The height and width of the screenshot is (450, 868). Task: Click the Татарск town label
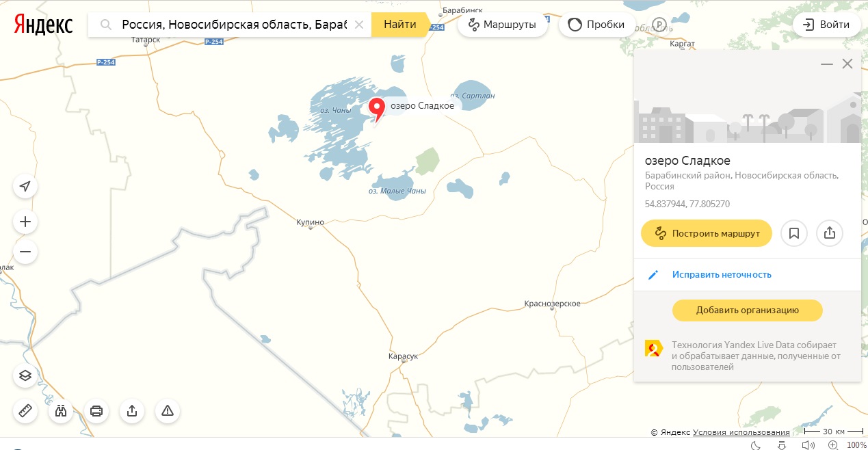tap(145, 40)
